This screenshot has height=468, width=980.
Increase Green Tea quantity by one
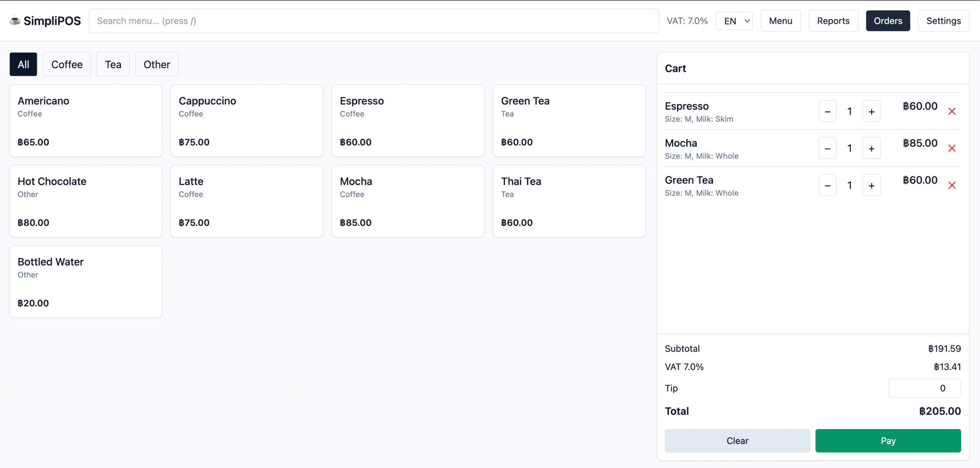[871, 185]
